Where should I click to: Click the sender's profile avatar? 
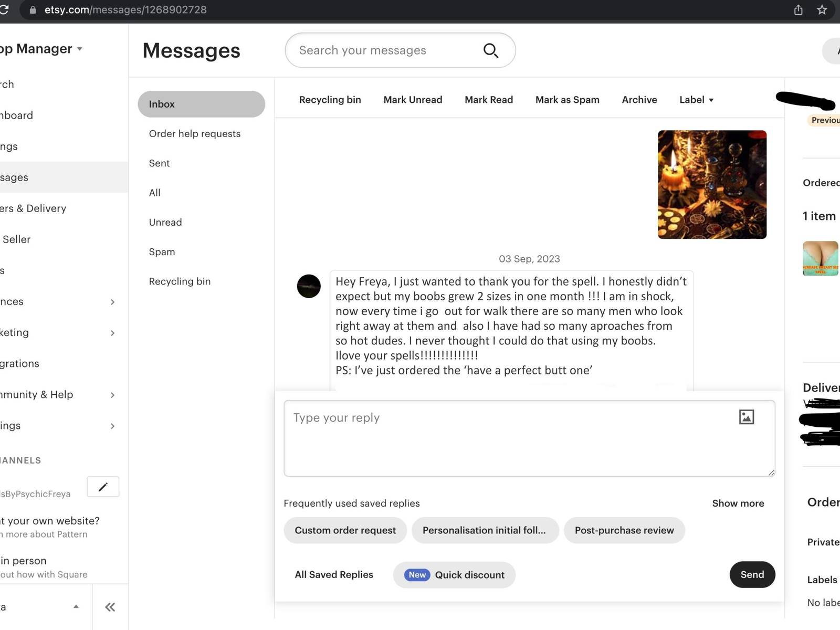309,286
